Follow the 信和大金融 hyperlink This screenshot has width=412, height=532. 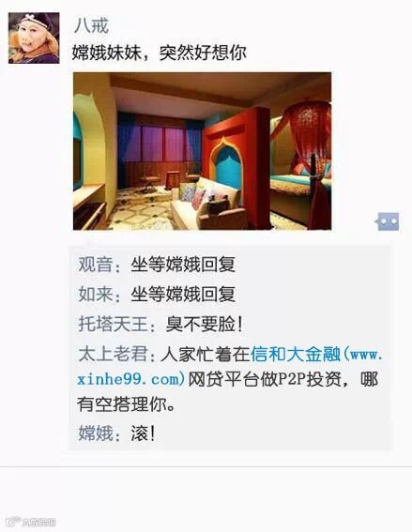pyautogui.click(x=296, y=355)
